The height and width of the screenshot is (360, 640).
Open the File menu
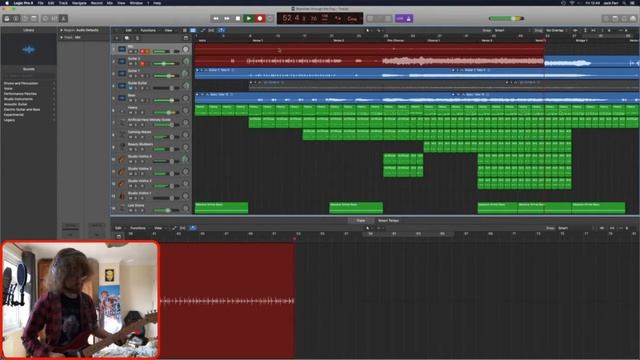40,3
